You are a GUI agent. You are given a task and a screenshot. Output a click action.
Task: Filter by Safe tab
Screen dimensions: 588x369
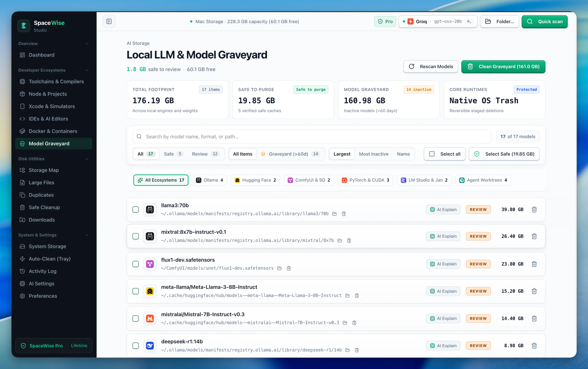[173, 154]
